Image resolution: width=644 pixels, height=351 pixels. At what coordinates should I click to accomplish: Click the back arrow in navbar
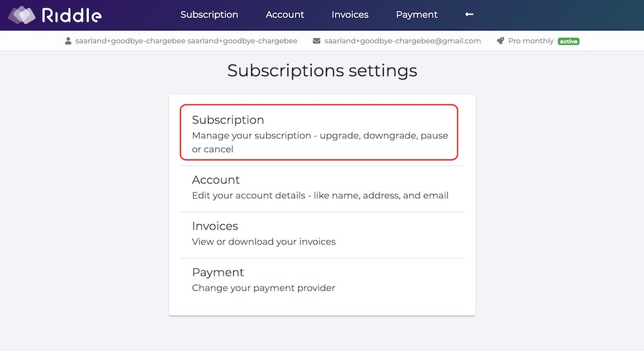click(469, 14)
